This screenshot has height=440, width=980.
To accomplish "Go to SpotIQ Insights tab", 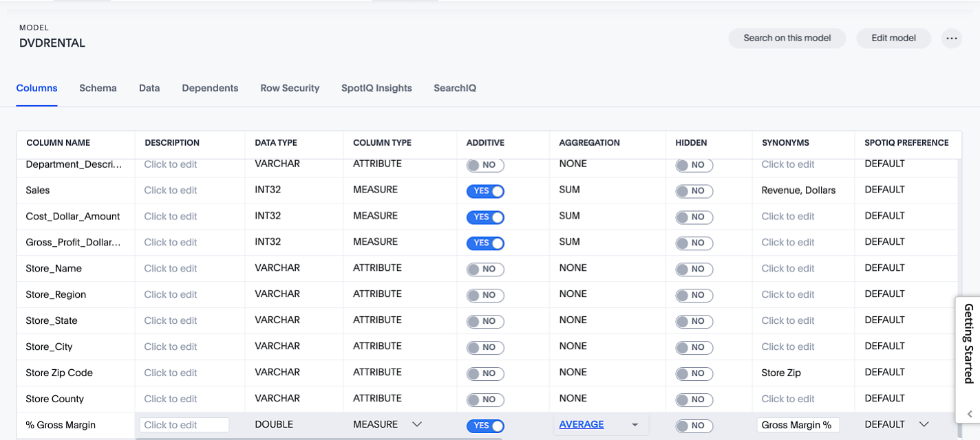I will click(376, 88).
